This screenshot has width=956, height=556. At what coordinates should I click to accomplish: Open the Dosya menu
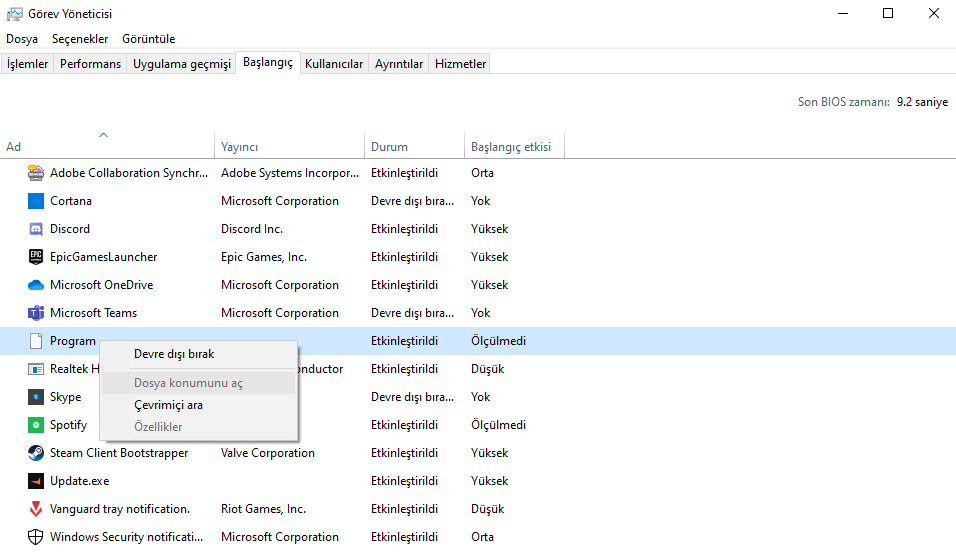point(22,39)
